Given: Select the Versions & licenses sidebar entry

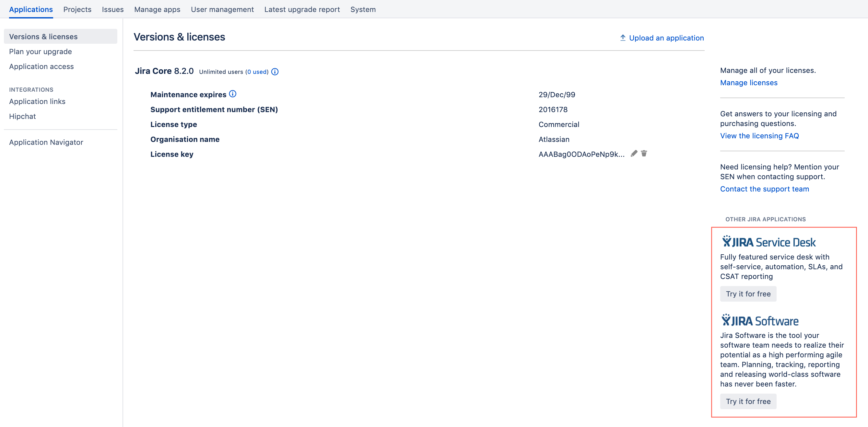Looking at the screenshot, I should [x=43, y=36].
